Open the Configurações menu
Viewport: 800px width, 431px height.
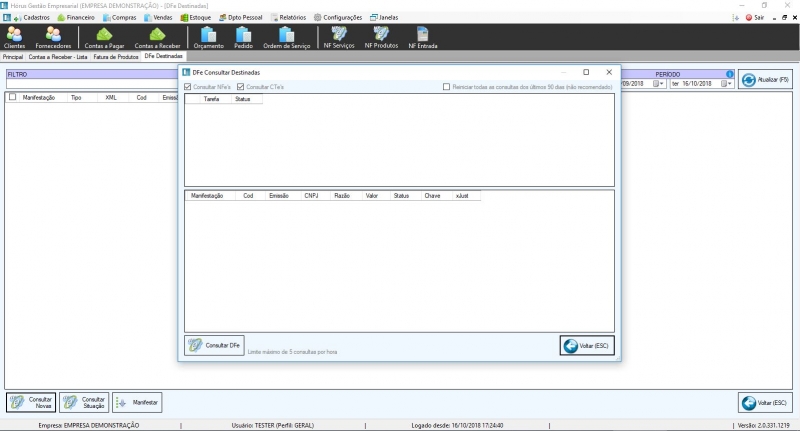(x=338, y=17)
